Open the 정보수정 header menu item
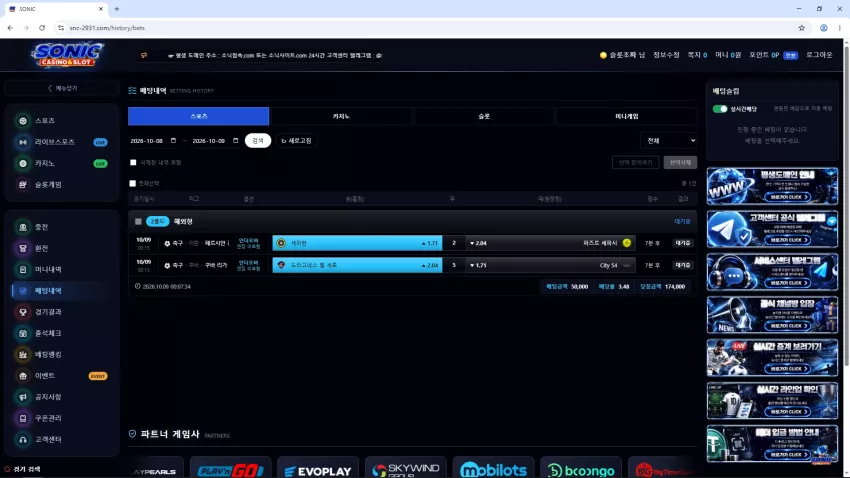The height and width of the screenshot is (478, 850). 666,55
